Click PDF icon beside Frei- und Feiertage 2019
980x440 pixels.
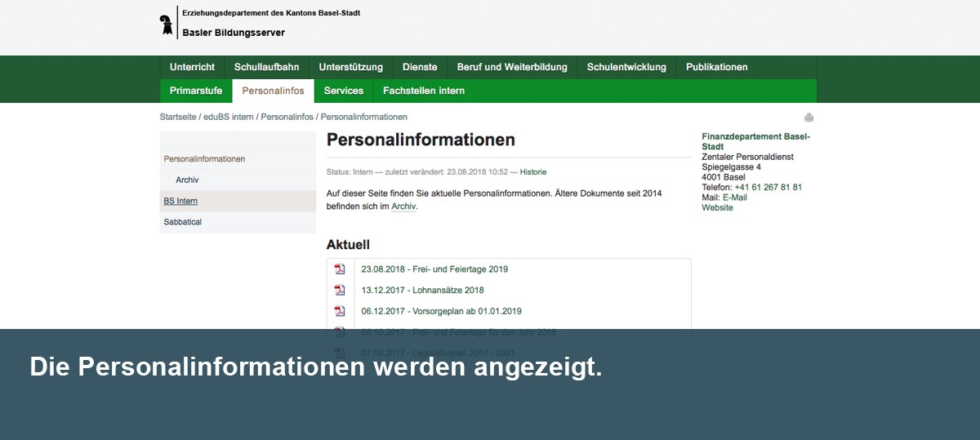pos(340,269)
